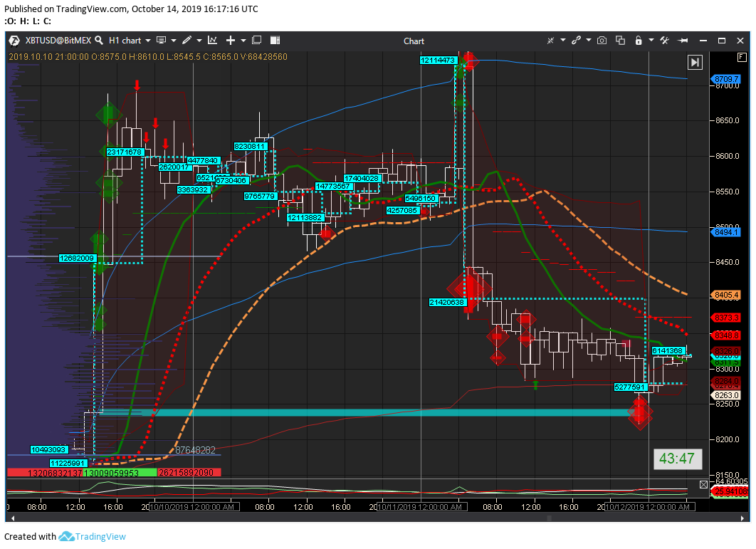Click the left scroll arrow of horizontal scrollbar
The width and height of the screenshot is (756, 549).
coord(13,518)
